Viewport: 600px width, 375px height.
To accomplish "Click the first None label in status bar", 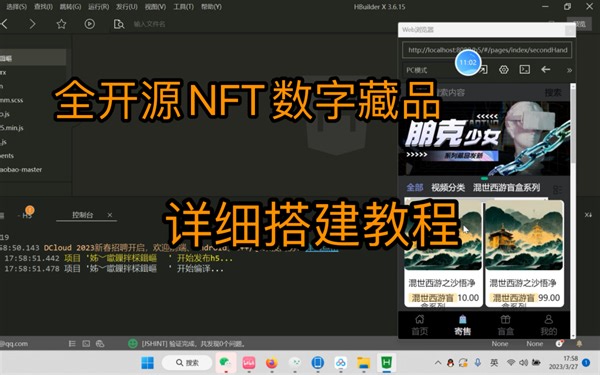I will click(500, 344).
